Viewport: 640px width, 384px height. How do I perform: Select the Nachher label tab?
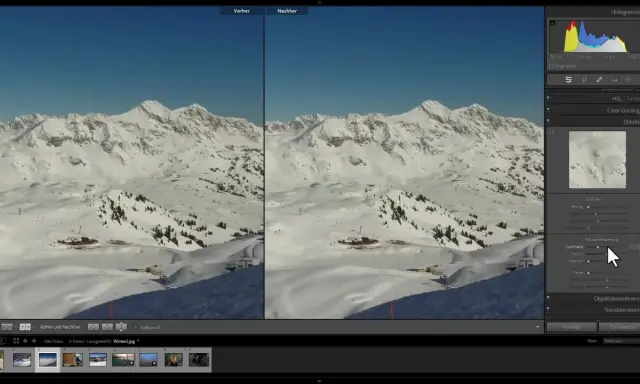tap(287, 11)
